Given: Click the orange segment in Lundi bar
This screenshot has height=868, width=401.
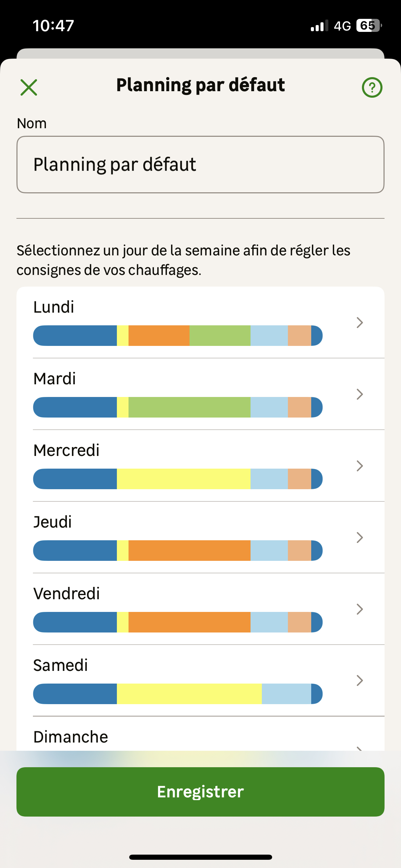Looking at the screenshot, I should point(159,336).
